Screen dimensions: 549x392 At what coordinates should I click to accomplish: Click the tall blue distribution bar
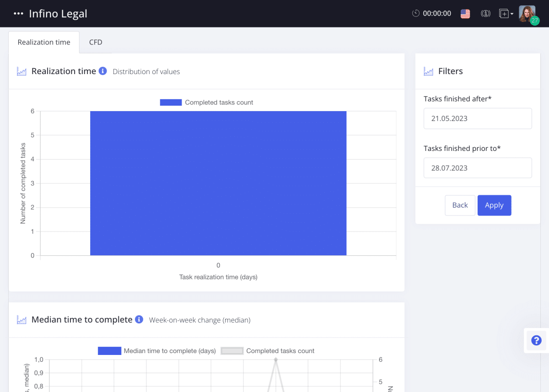point(218,183)
